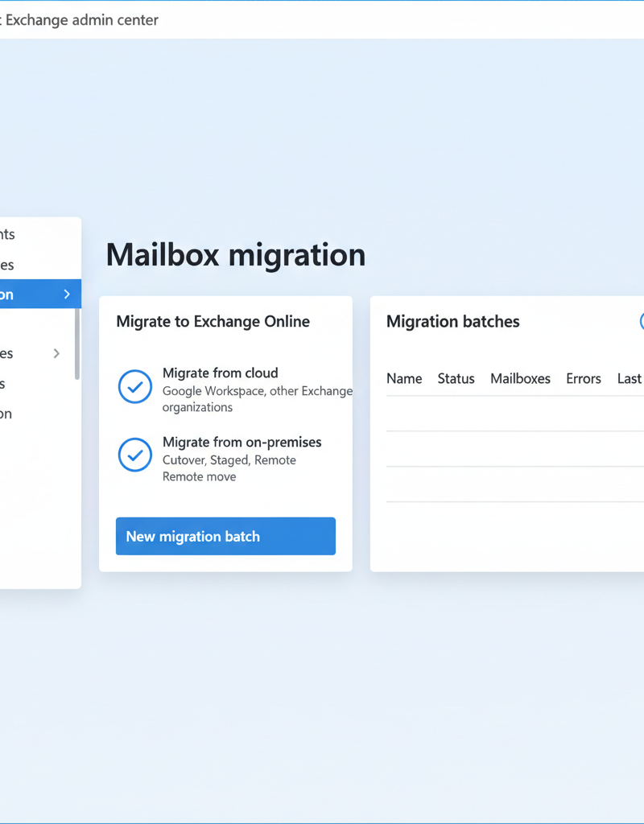The image size is (644, 824).
Task: Click the Name column header
Action: pos(404,378)
